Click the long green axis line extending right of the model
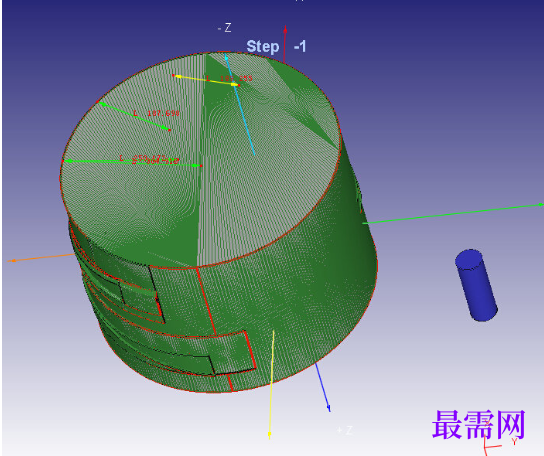This screenshot has height=456, width=544. tap(453, 214)
